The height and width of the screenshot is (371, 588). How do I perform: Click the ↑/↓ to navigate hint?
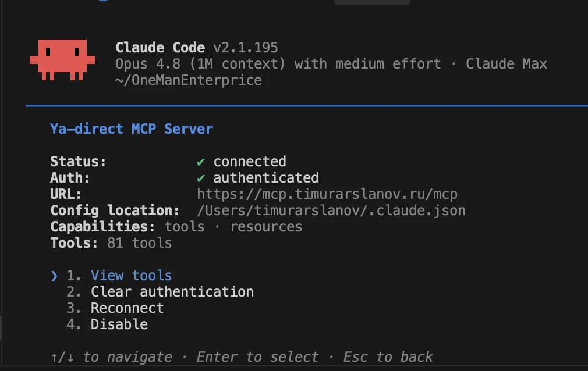111,357
